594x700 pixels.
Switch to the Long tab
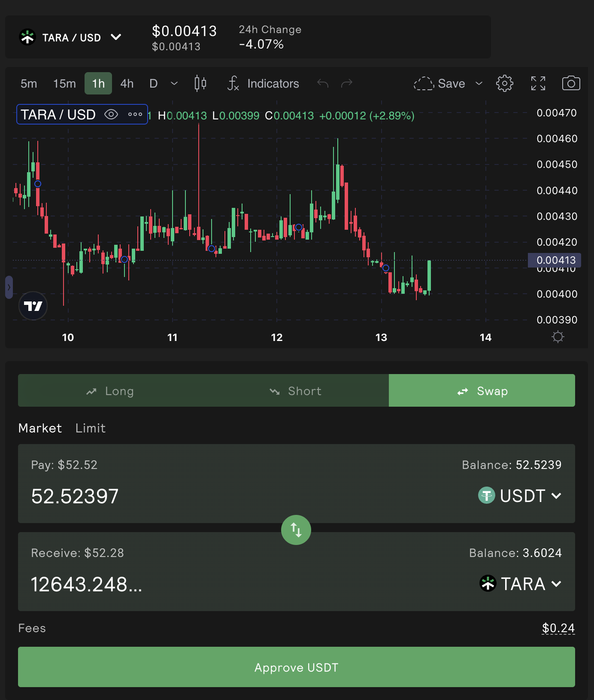111,391
